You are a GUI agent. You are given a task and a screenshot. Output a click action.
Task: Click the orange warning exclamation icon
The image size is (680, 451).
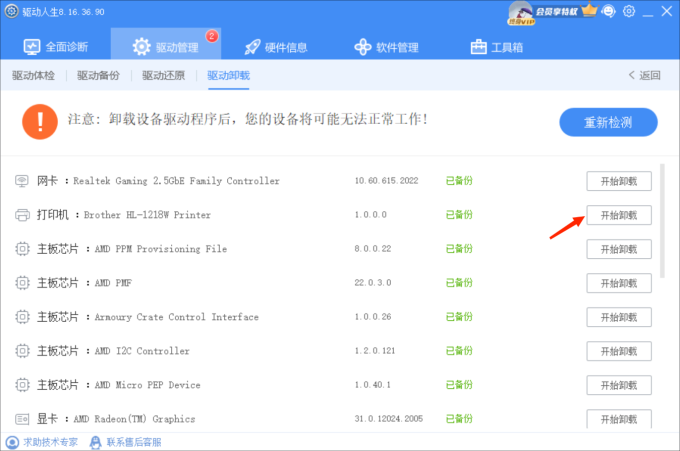tap(40, 122)
